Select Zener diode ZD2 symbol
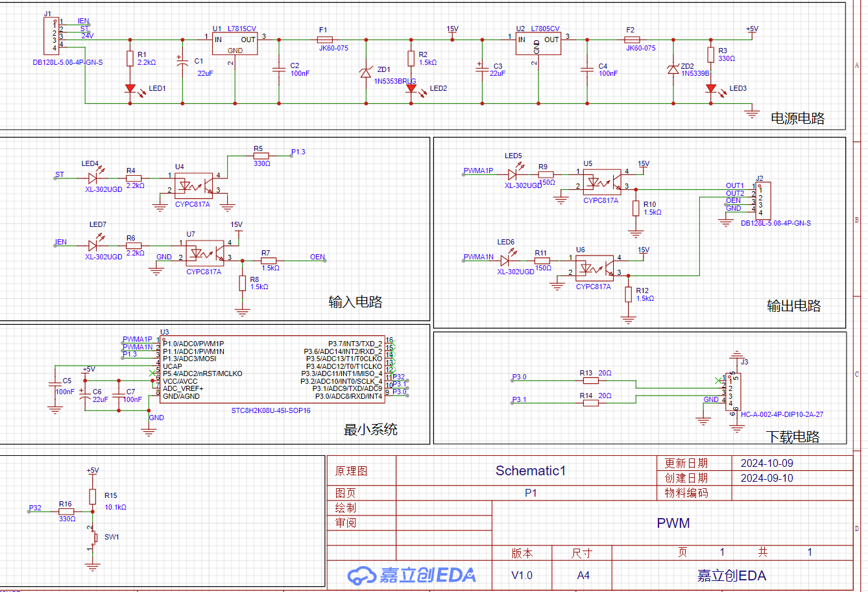The width and height of the screenshot is (868, 592). (x=673, y=69)
